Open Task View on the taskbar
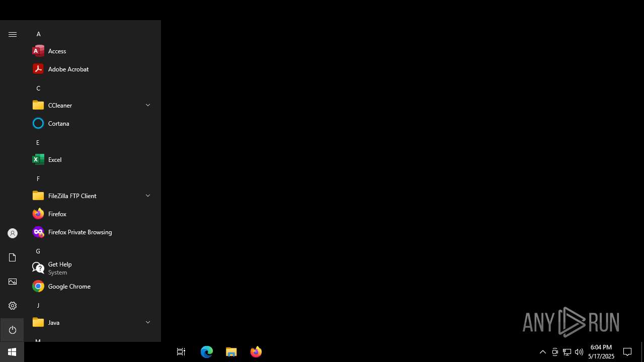This screenshot has height=362, width=644. (x=181, y=352)
